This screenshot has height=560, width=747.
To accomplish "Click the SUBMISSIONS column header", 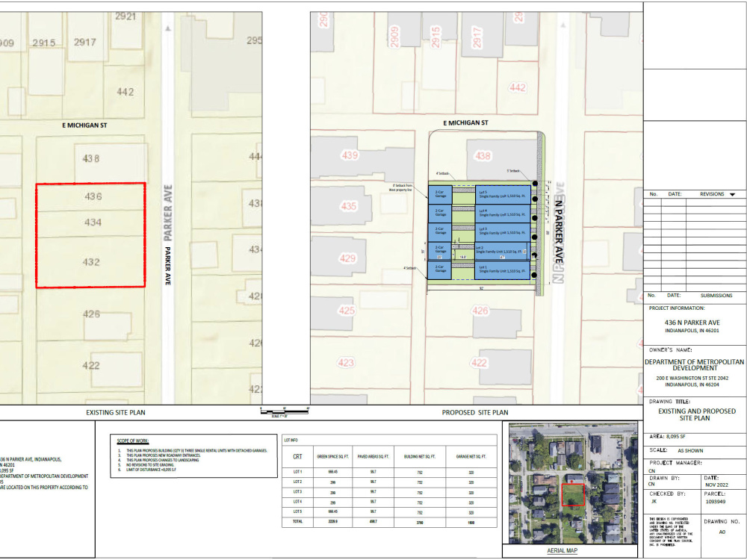I will tap(716, 296).
